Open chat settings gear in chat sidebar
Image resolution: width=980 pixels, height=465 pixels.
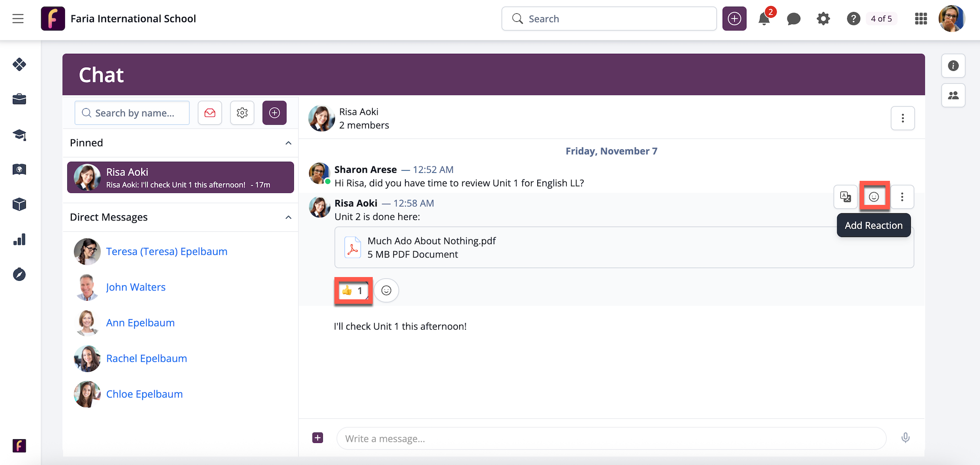(242, 113)
